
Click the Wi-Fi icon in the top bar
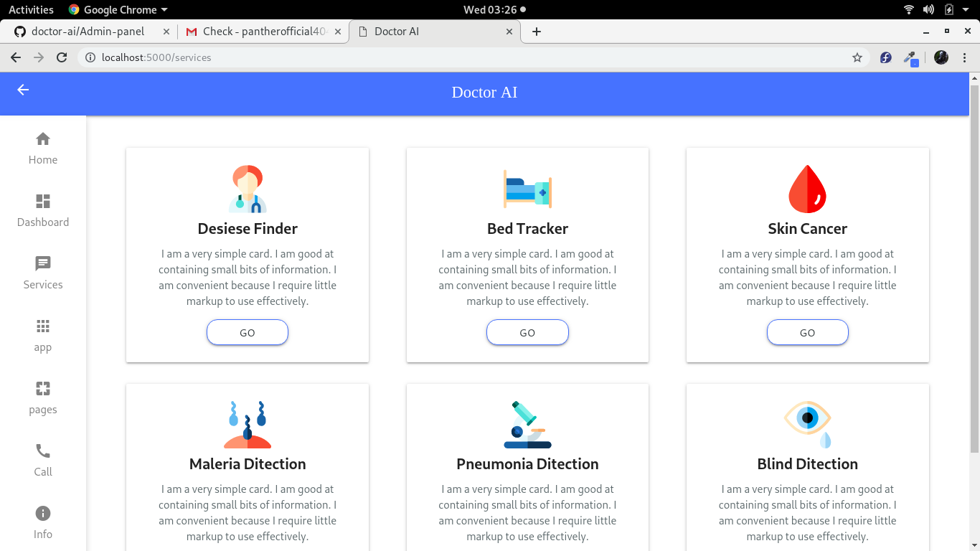(908, 9)
